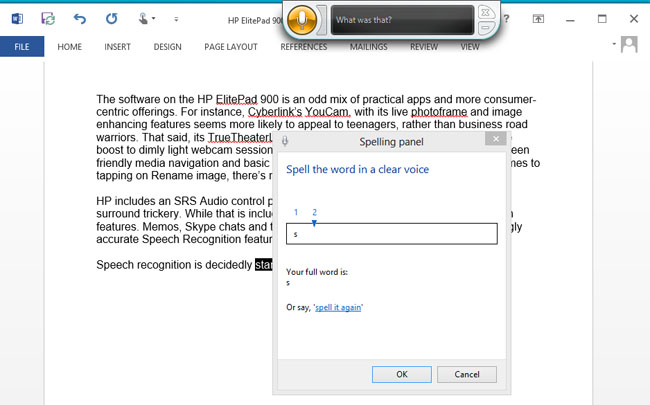
Task: Open account dropdown arrow beside avatar
Action: point(614,44)
